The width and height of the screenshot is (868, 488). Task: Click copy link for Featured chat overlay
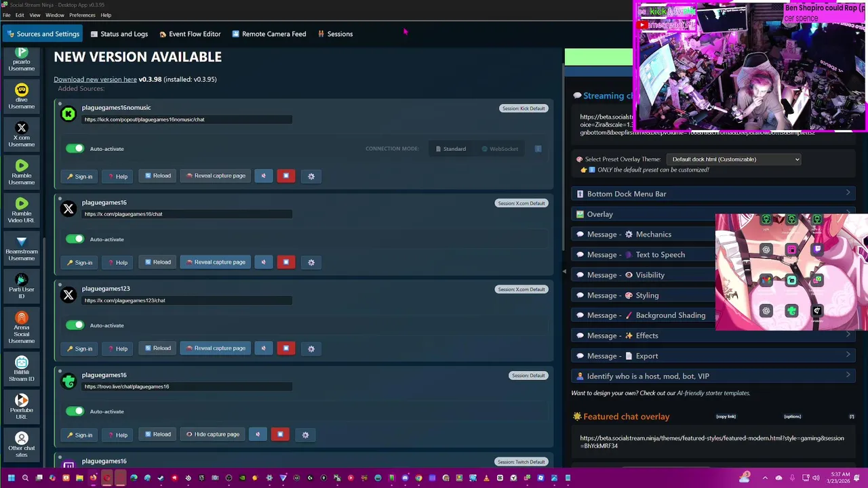click(x=726, y=417)
